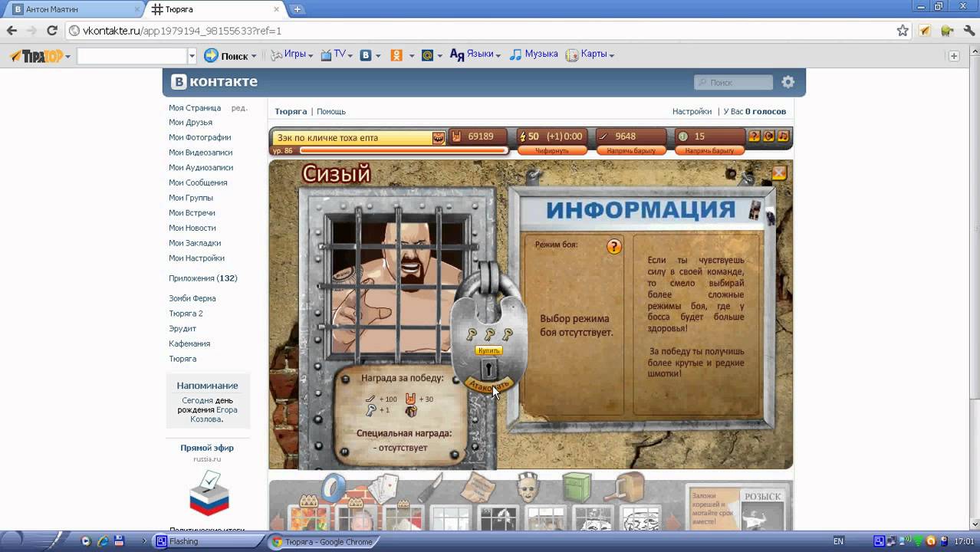Bookmark page with star icon
The image size is (980, 552).
[x=903, y=31]
